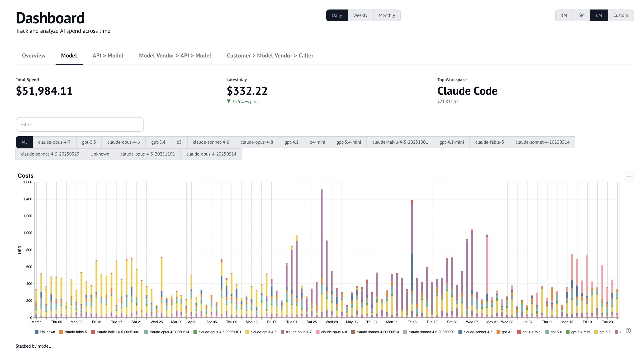Viewport: 644px width, 350px height.
Task: Click claude-opus-4-6 legend entry
Action: (261, 332)
